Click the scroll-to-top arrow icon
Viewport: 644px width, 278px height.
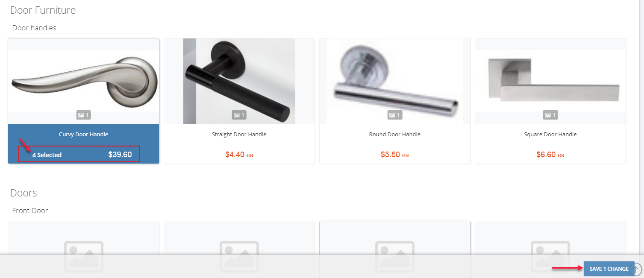636,269
